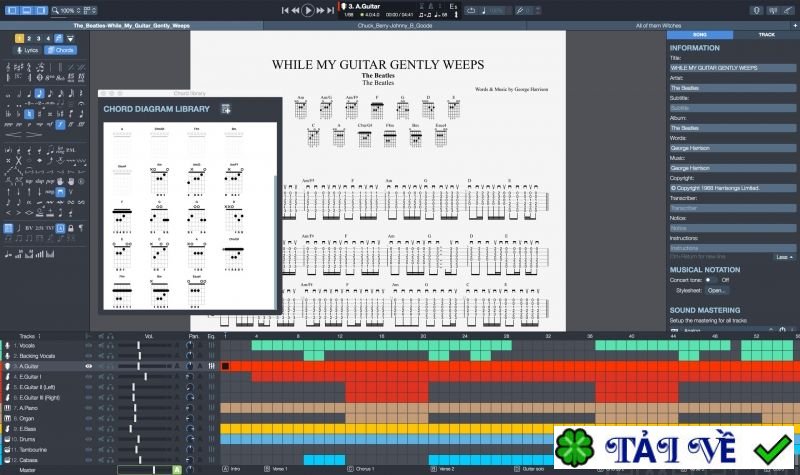Open the Chuck_Berry-Johnny_B_Goode file tab

(395, 26)
